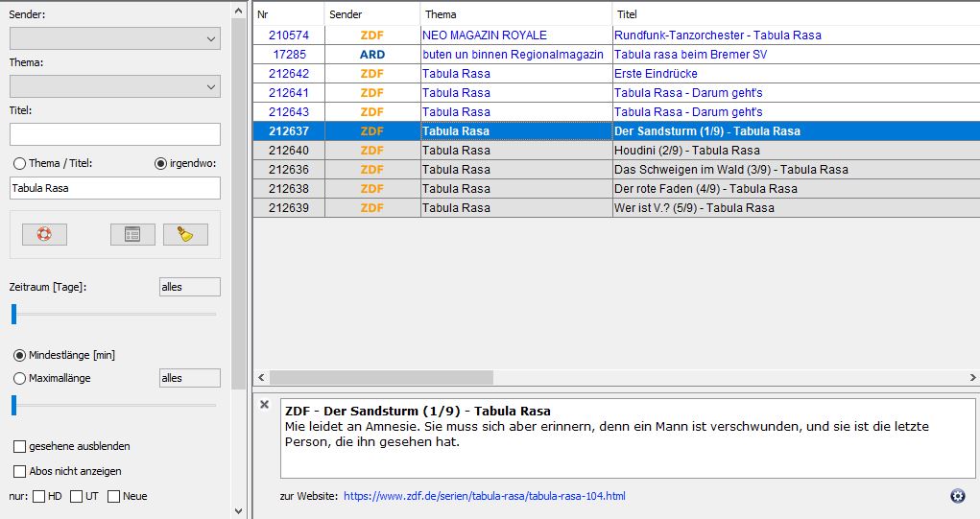Screen dimensions: 980x519
Task: Choose the Maximallänge radio button
Action: pos(19,378)
